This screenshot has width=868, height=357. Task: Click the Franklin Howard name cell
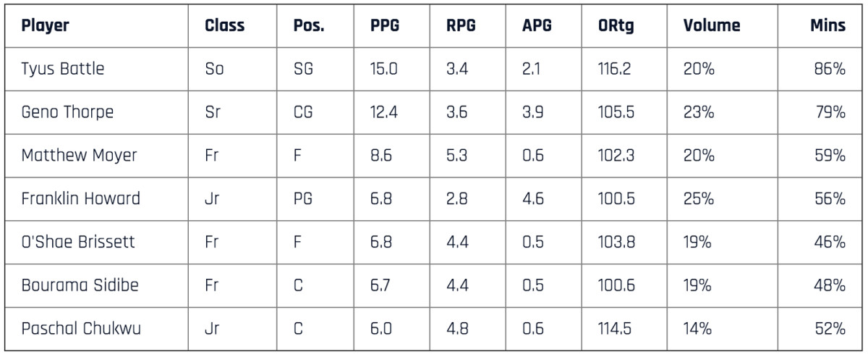(80, 199)
